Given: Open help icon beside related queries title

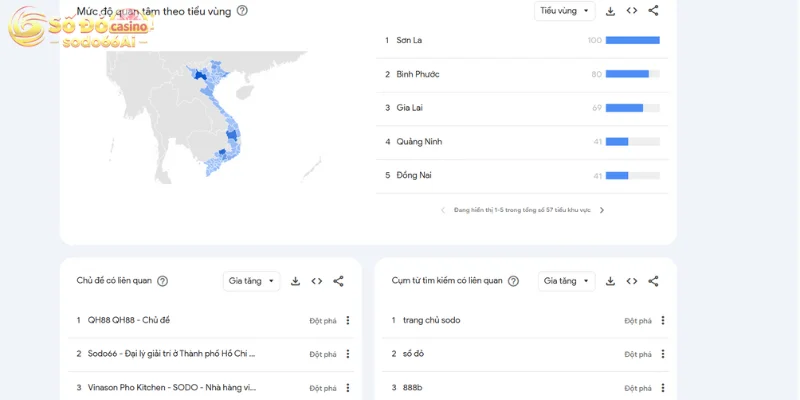Looking at the screenshot, I should point(513,281).
